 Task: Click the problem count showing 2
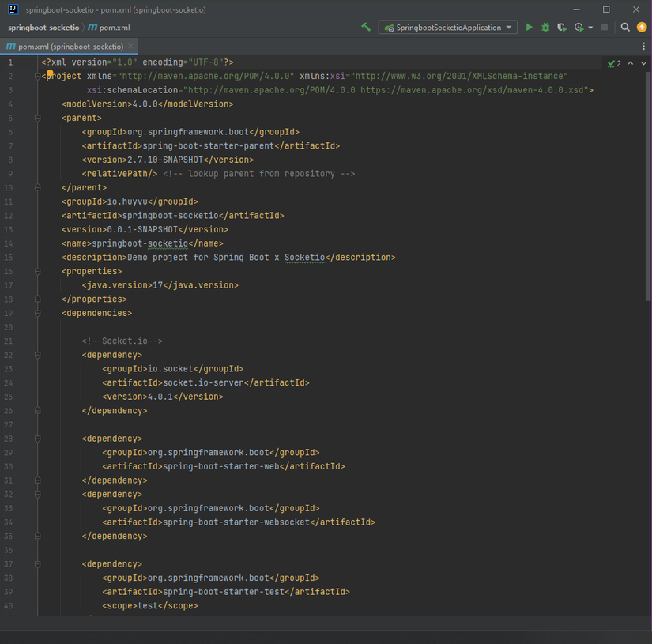pos(620,62)
